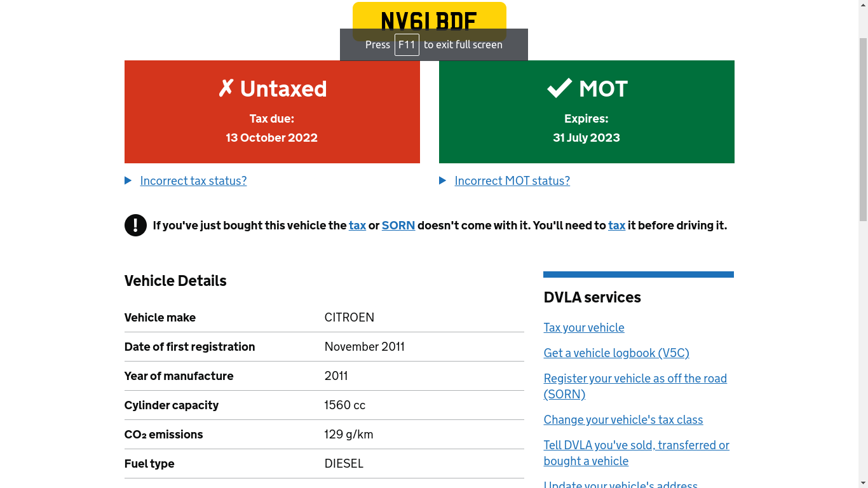Open Get a vehicle logbook (V5C) link
This screenshot has height=488, width=868.
[616, 353]
